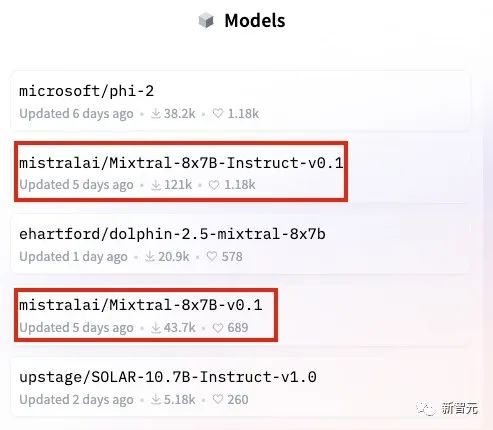The height and width of the screenshot is (430, 493).
Task: Open mistralai/Mixtral-8x7B-v0.1 model page
Action: [141, 305]
